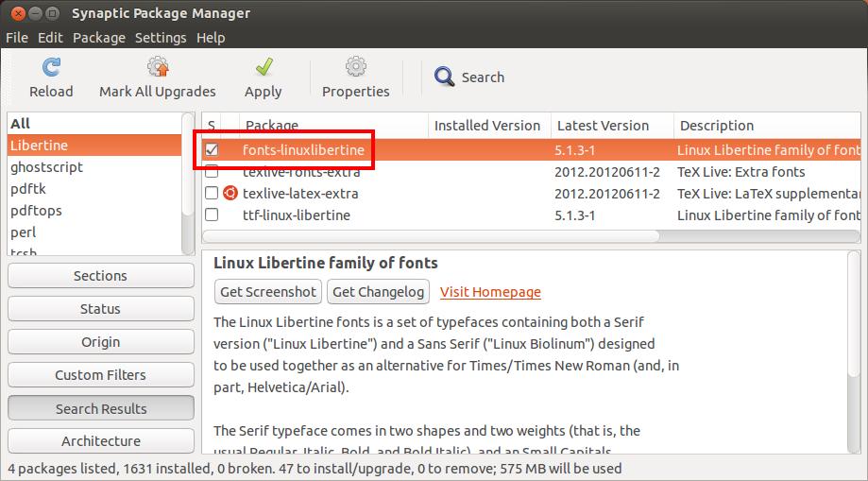Click the Ubuntu logo beside texlive-latex-extra
Image resolution: width=868 pixels, height=481 pixels.
[x=230, y=194]
